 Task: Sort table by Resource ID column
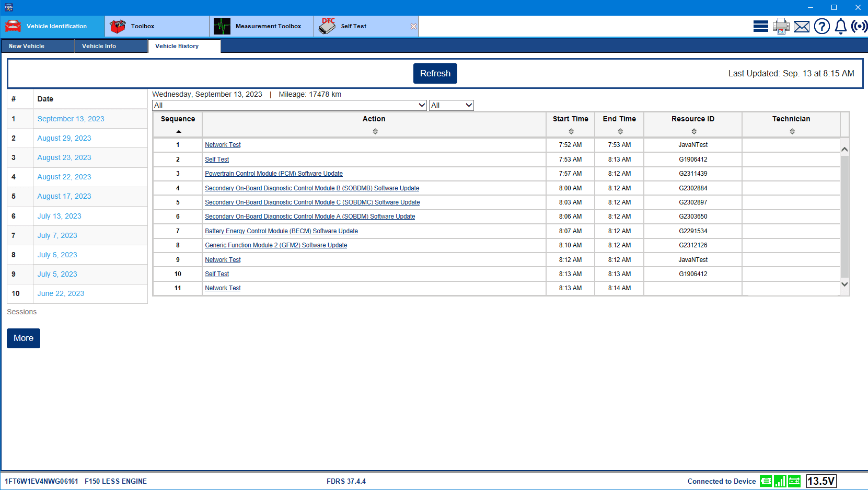pyautogui.click(x=693, y=131)
